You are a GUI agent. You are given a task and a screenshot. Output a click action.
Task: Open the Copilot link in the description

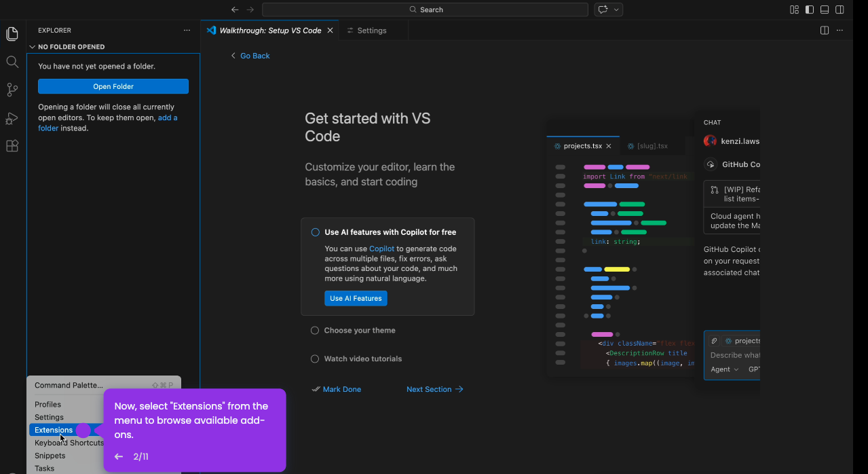pos(381,249)
